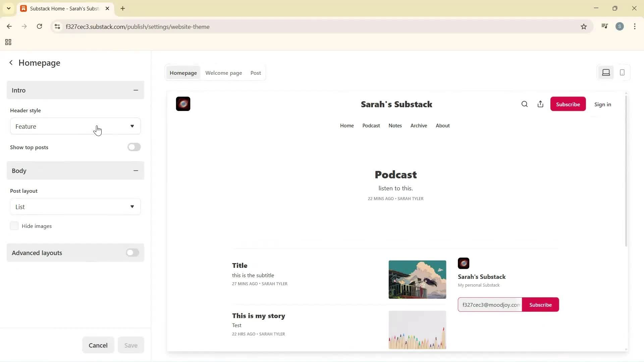This screenshot has width=644, height=362.
Task: Bookmark this page with star icon
Action: pyautogui.click(x=584, y=27)
